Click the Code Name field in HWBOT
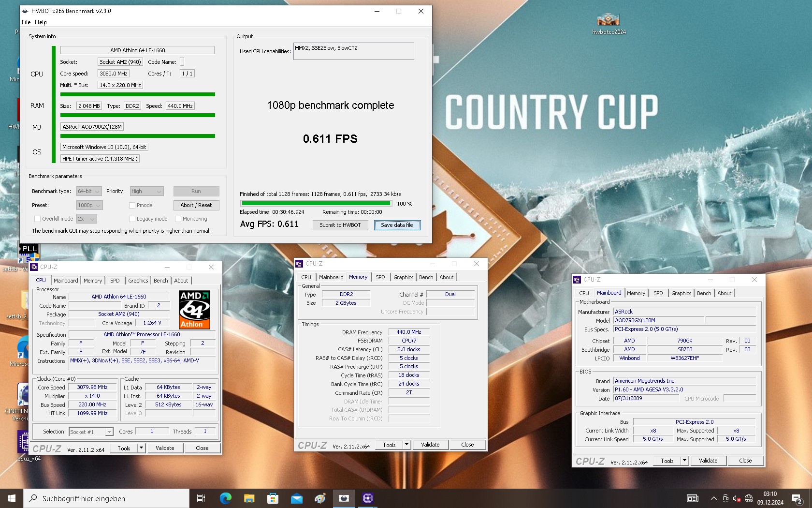The width and height of the screenshot is (812, 508). pyautogui.click(x=182, y=62)
